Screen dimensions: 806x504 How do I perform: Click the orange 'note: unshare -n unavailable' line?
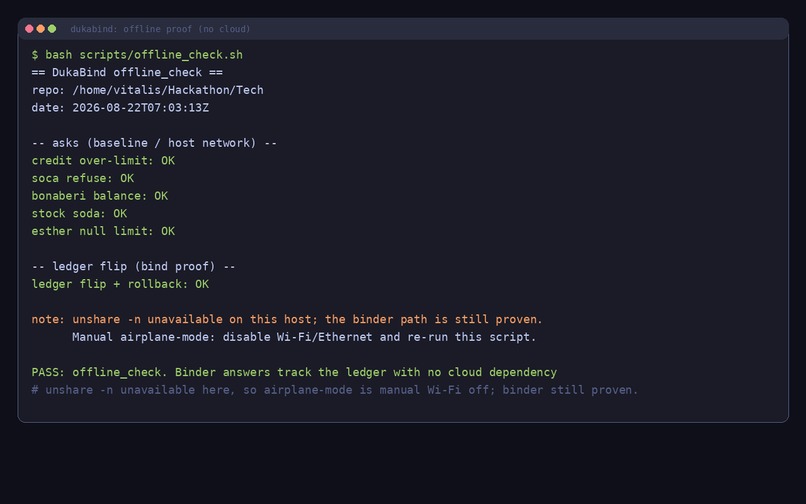click(x=287, y=319)
